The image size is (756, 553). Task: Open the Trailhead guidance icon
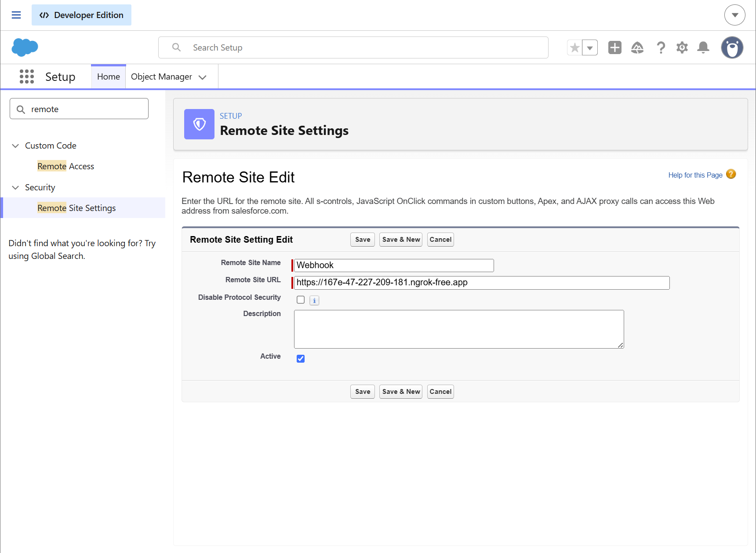[x=637, y=47]
